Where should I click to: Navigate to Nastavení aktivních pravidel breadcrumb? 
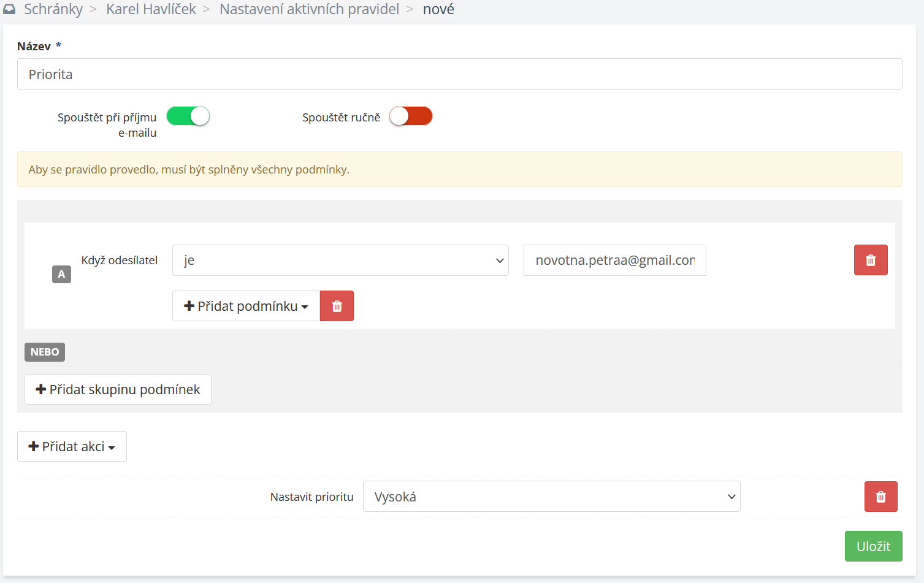(309, 9)
